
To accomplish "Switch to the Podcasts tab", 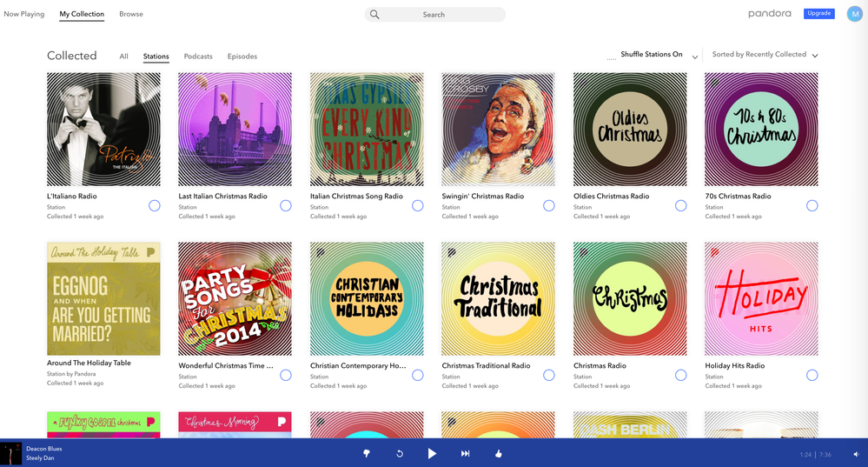I will (198, 57).
